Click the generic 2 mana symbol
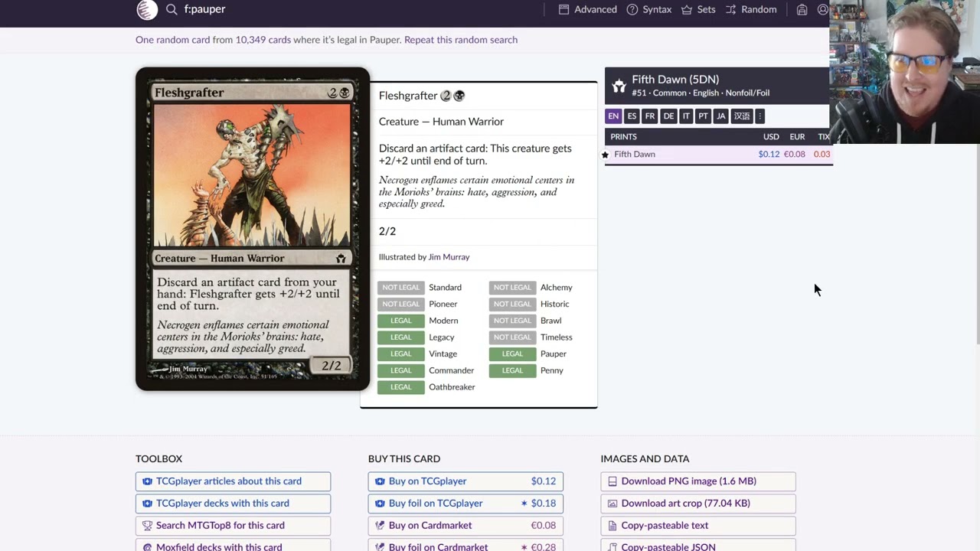Screen dimensions: 980x551 tap(446, 96)
